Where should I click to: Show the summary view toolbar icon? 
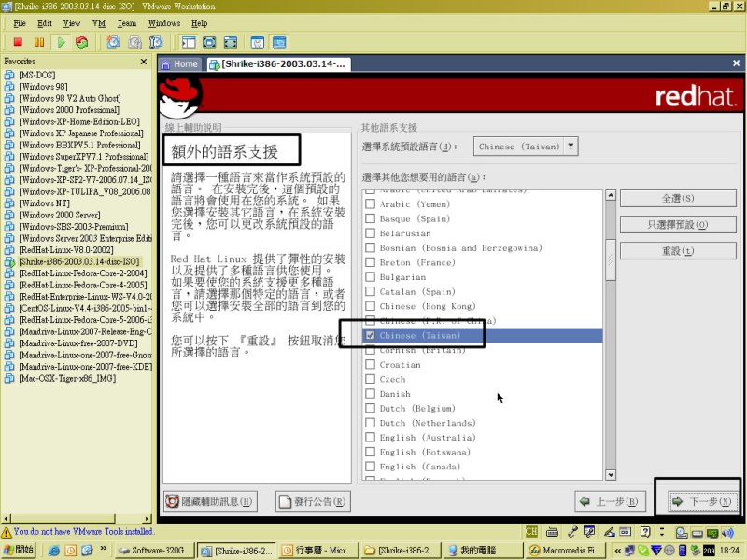[x=258, y=42]
